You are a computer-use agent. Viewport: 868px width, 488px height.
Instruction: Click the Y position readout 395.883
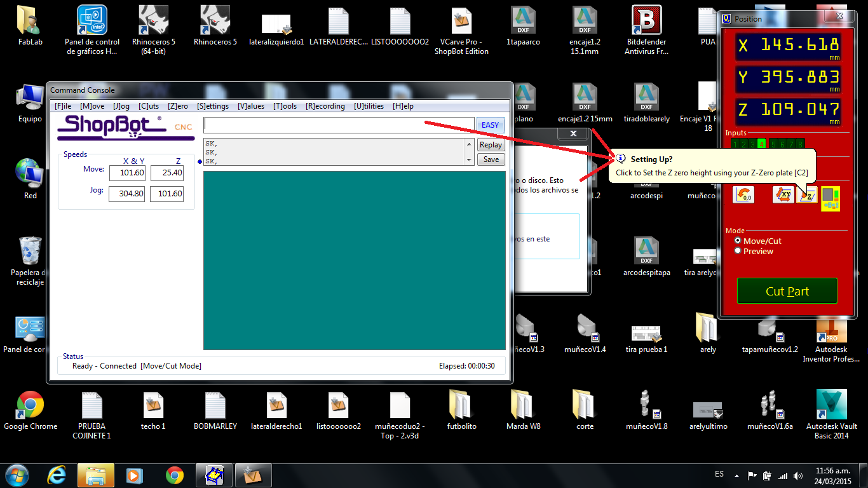(788, 78)
